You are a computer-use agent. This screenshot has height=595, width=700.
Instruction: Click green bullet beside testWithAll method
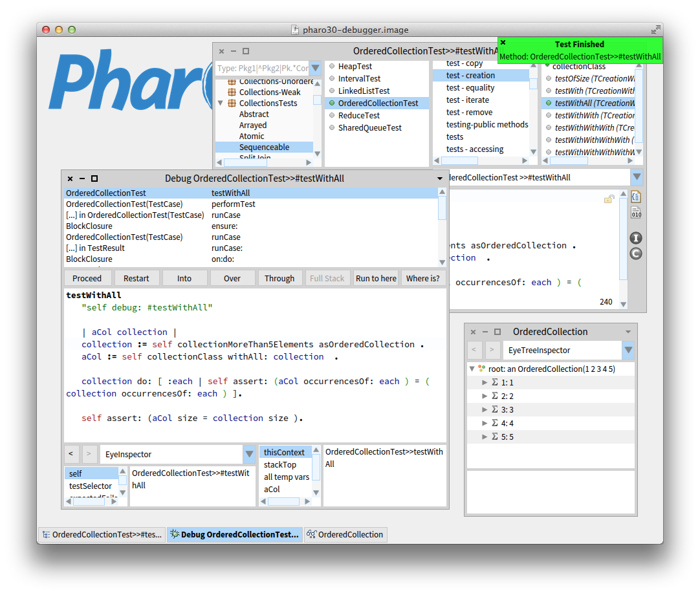(x=548, y=103)
